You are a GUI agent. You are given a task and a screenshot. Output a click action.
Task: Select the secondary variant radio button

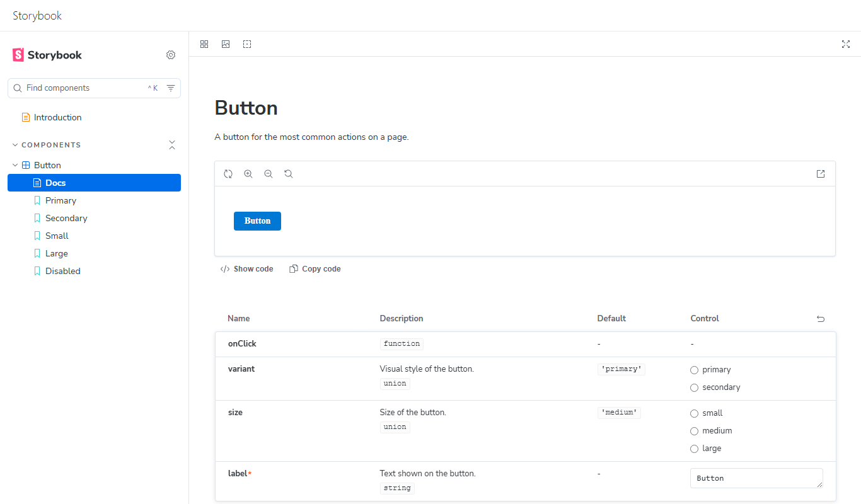click(695, 387)
